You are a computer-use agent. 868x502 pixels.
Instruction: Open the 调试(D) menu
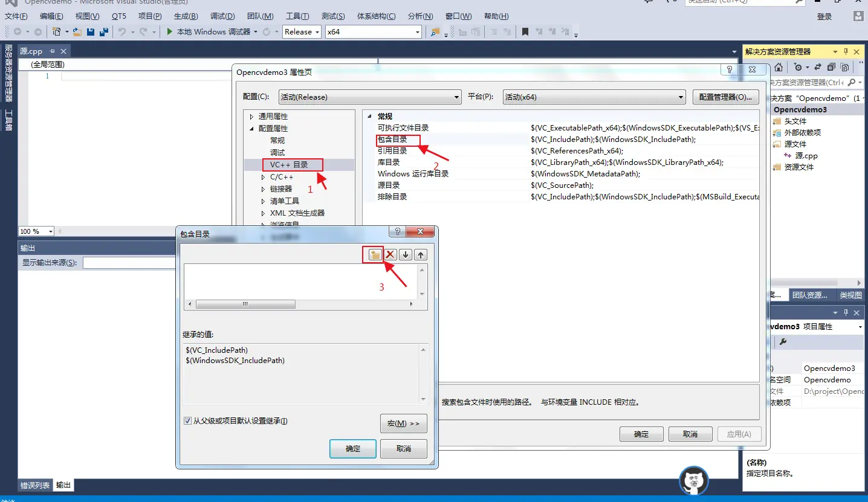(x=222, y=16)
